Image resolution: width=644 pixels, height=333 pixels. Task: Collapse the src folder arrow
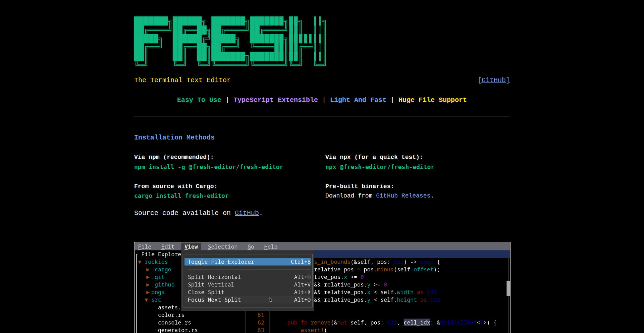click(x=147, y=300)
